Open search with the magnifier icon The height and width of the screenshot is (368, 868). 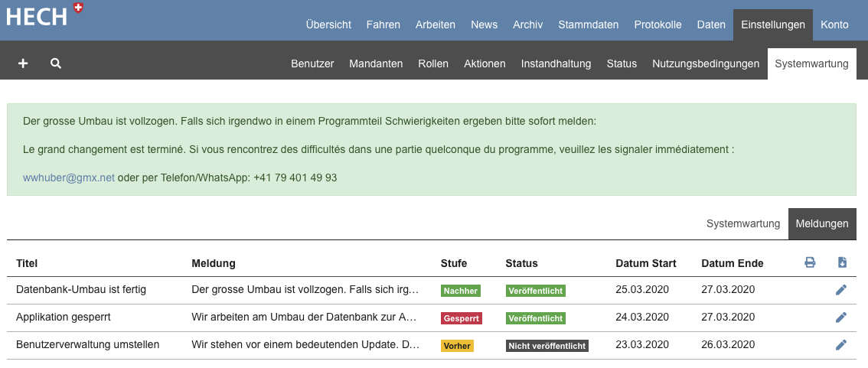point(56,64)
